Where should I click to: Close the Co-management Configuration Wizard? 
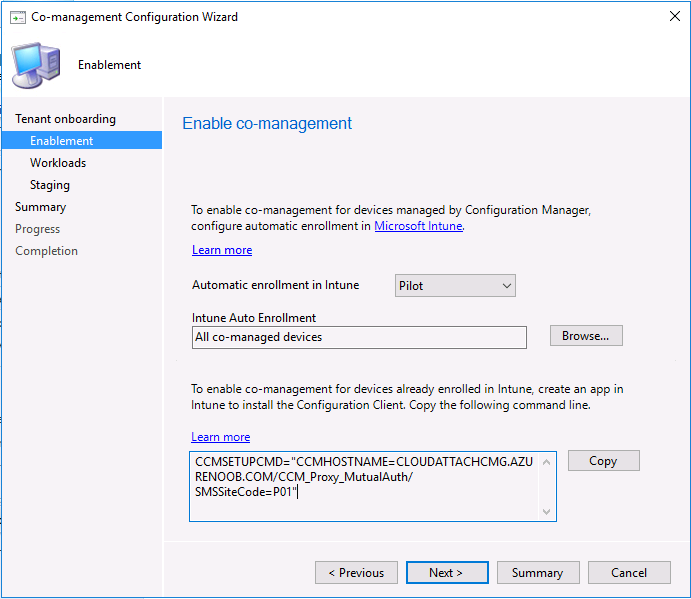(674, 16)
